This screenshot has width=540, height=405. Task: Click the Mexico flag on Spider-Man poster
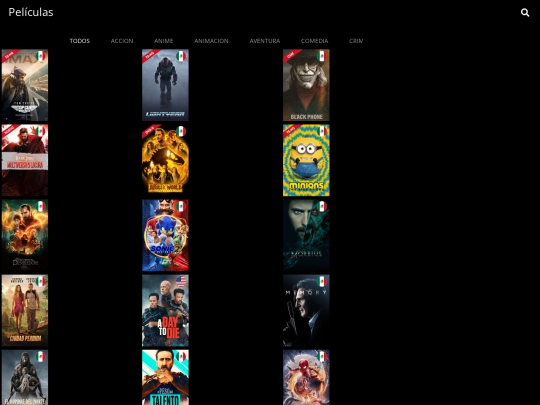322,356
